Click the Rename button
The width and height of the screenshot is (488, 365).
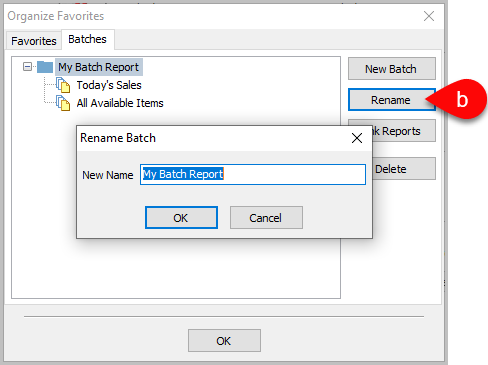pyautogui.click(x=392, y=100)
